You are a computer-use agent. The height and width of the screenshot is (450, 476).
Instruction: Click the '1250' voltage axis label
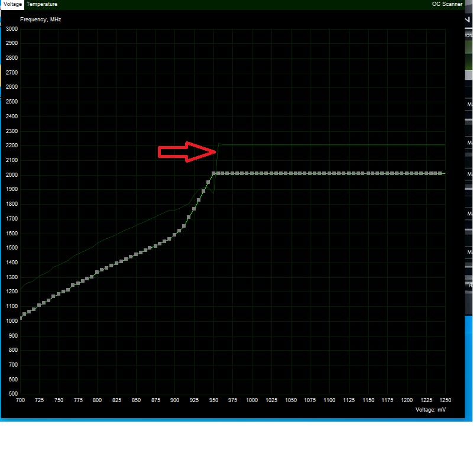pyautogui.click(x=445, y=400)
